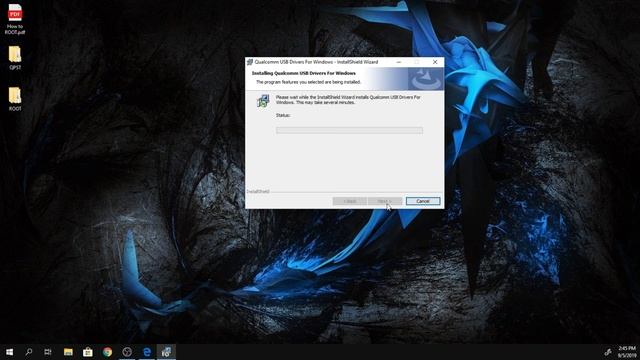Click the installer window title text
640x360 pixels.
pyautogui.click(x=316, y=62)
